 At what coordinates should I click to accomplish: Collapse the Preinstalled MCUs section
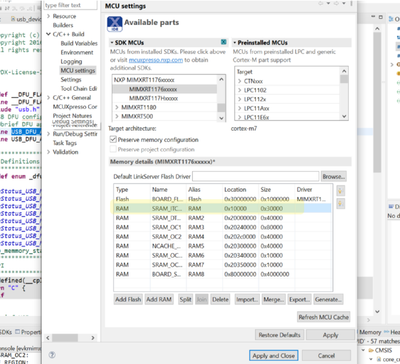(x=235, y=43)
